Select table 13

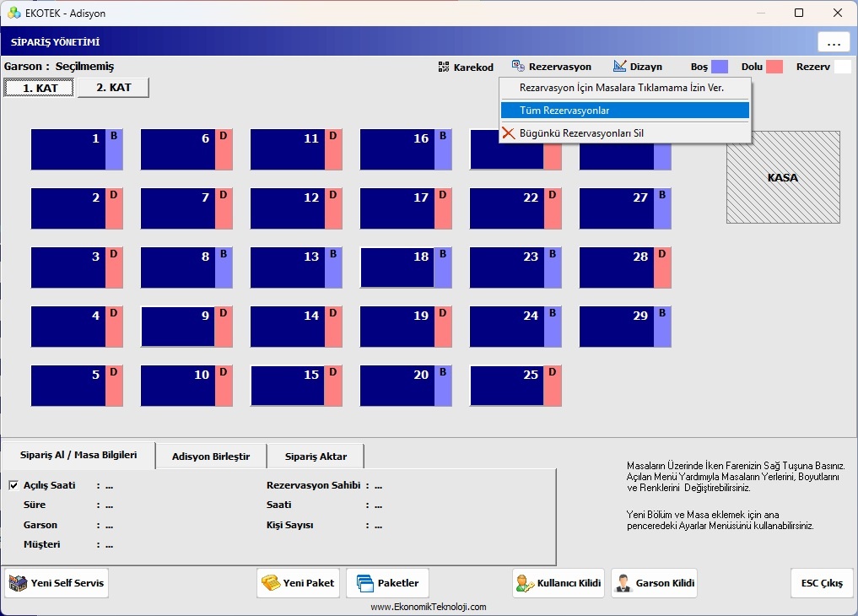(296, 267)
